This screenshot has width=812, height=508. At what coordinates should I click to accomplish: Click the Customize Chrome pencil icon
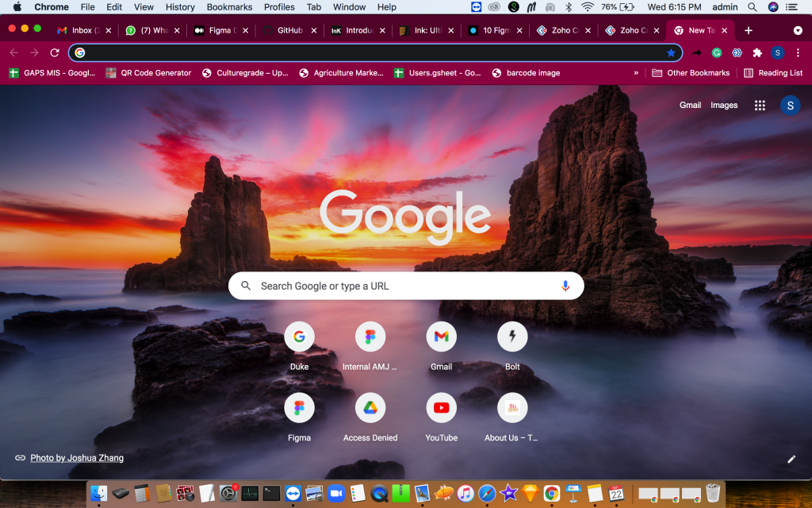point(791,459)
